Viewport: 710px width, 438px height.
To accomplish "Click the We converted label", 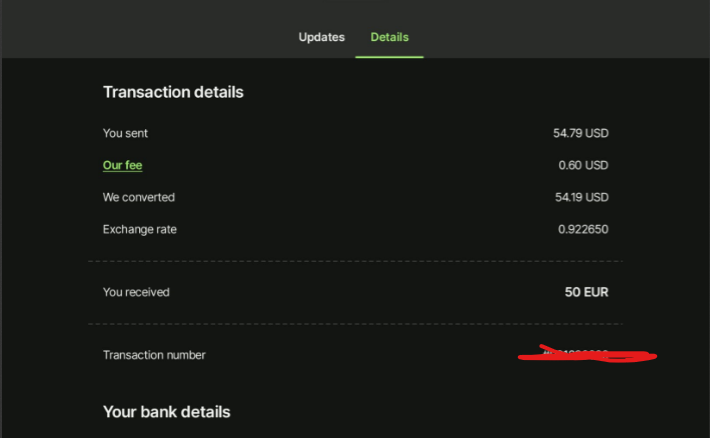I will (138, 197).
